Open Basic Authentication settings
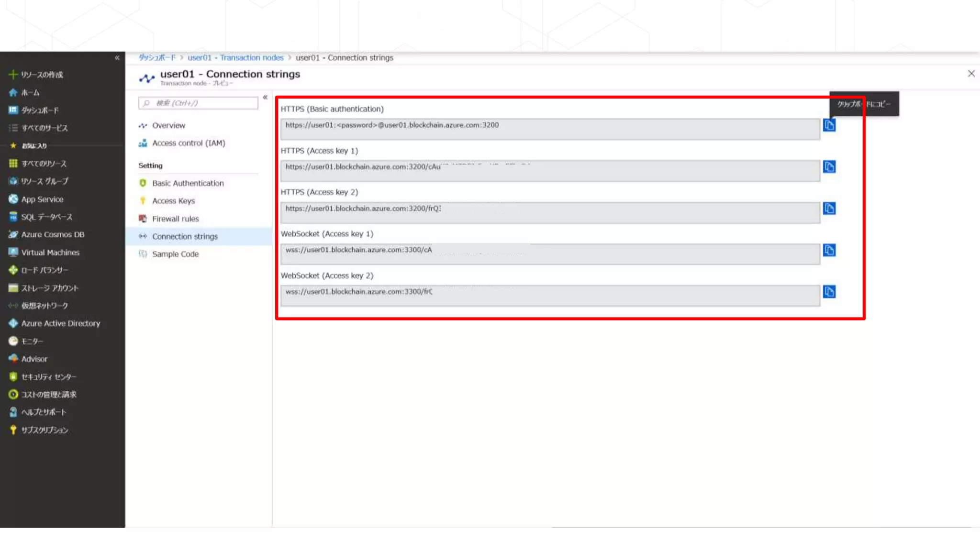980x551 pixels. coord(188,183)
